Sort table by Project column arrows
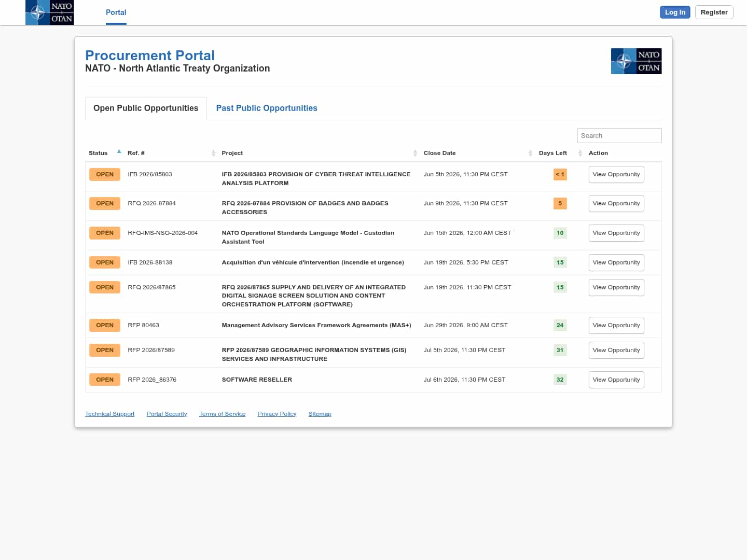The width and height of the screenshot is (747, 560). 415,153
